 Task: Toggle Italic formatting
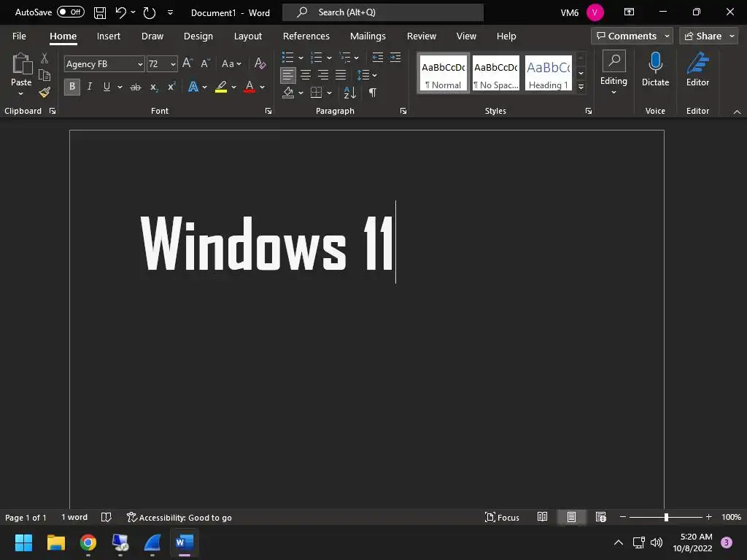tap(89, 87)
